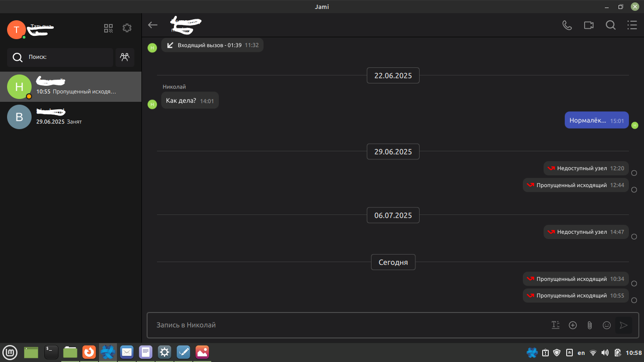Launch the terminal from the taskbar

point(51,352)
